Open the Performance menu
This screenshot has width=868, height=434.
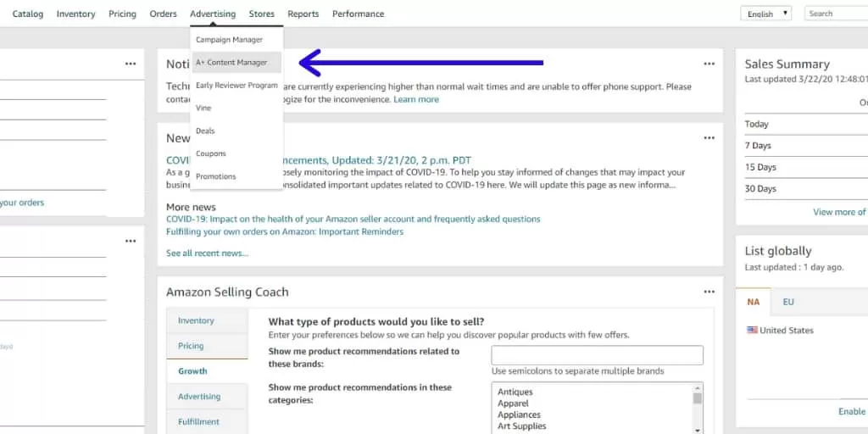coord(359,14)
